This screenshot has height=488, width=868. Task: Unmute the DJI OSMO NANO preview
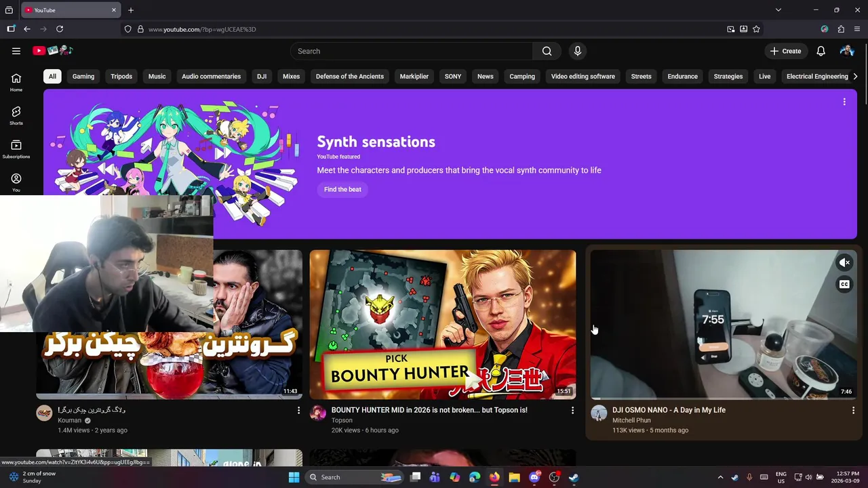pyautogui.click(x=844, y=262)
